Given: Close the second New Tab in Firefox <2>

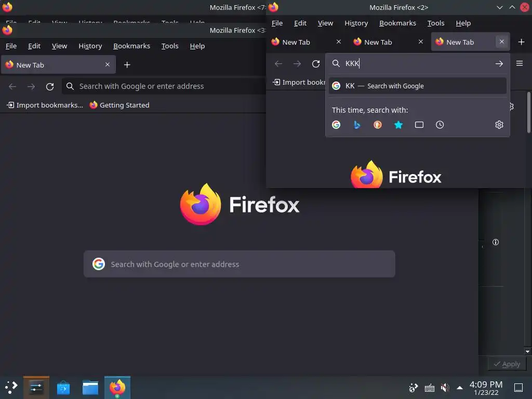Looking at the screenshot, I should click(421, 42).
